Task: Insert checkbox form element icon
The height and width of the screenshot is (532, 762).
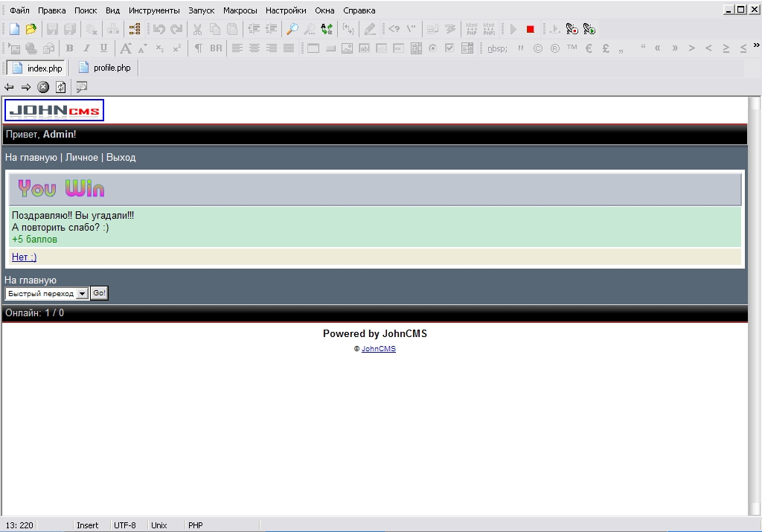Action: point(449,48)
